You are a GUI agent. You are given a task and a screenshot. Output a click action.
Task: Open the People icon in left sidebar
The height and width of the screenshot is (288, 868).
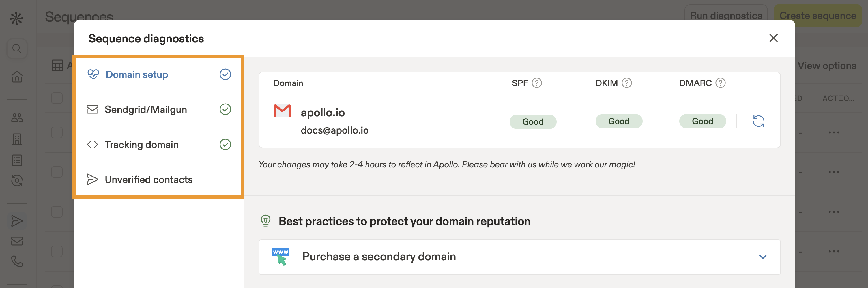(x=17, y=118)
